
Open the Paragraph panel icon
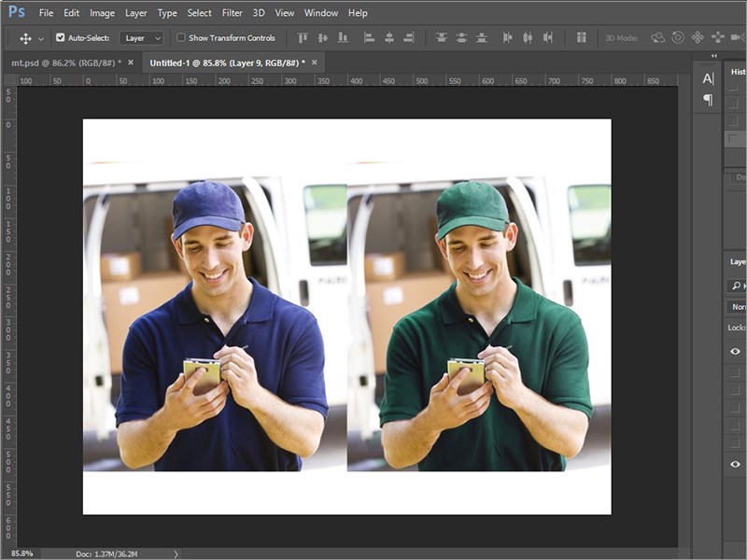[708, 100]
